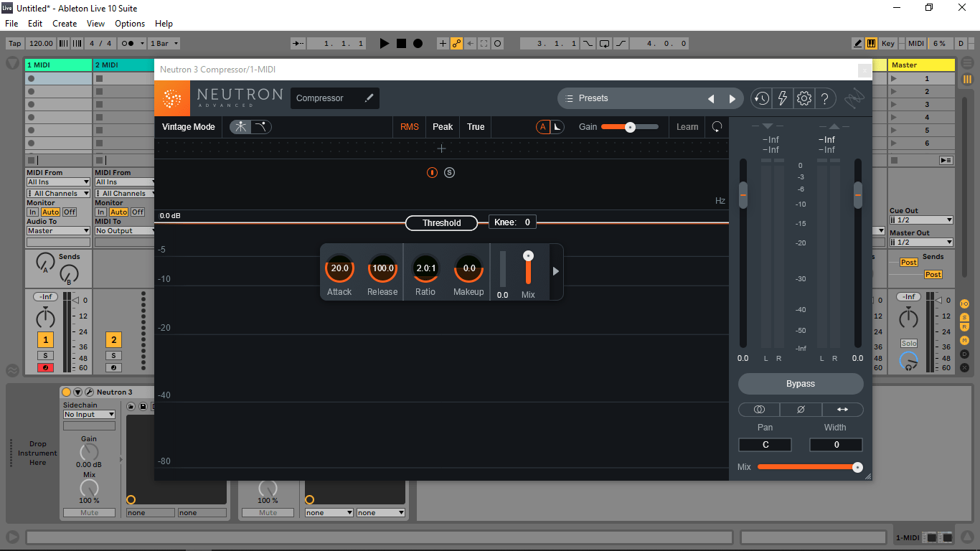Viewport: 980px width, 551px height.
Task: Invert phase with Ø button
Action: [x=801, y=410]
